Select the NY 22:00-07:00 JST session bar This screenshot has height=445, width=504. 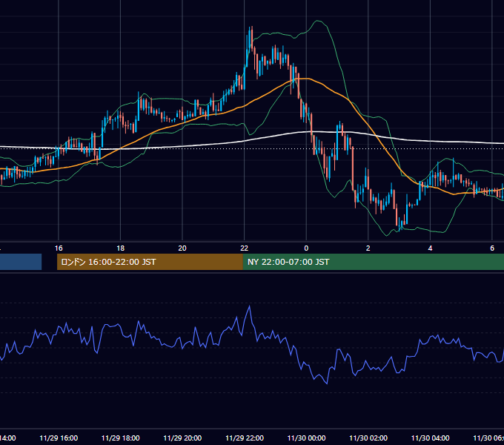point(373,262)
